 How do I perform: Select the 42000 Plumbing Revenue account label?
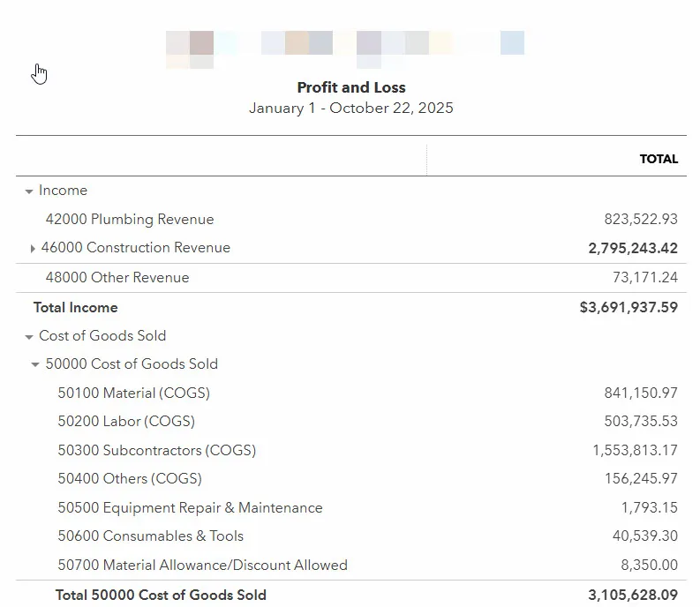[130, 219]
